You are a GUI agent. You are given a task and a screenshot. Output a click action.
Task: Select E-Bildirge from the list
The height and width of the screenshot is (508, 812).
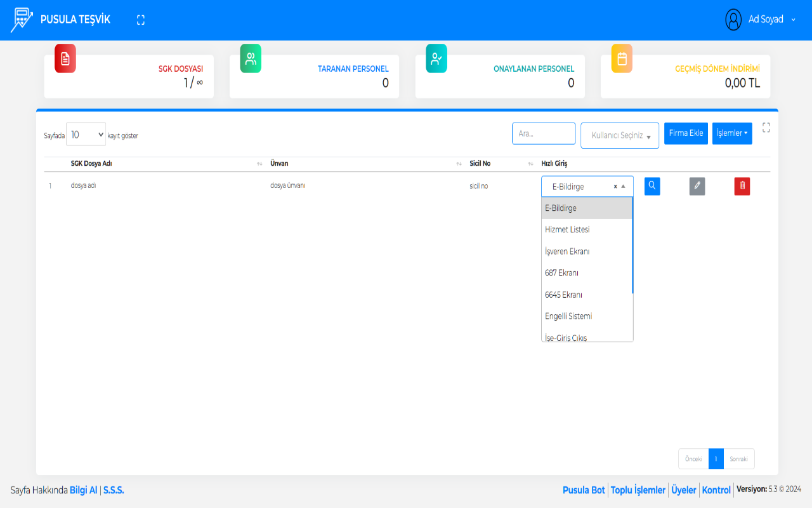pos(587,208)
